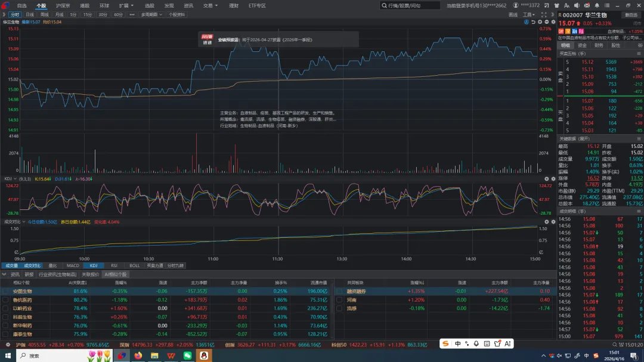Image resolution: width=644 pixels, height=362 pixels.
Task: Select the BOLL indicator tab
Action: (x=134, y=265)
